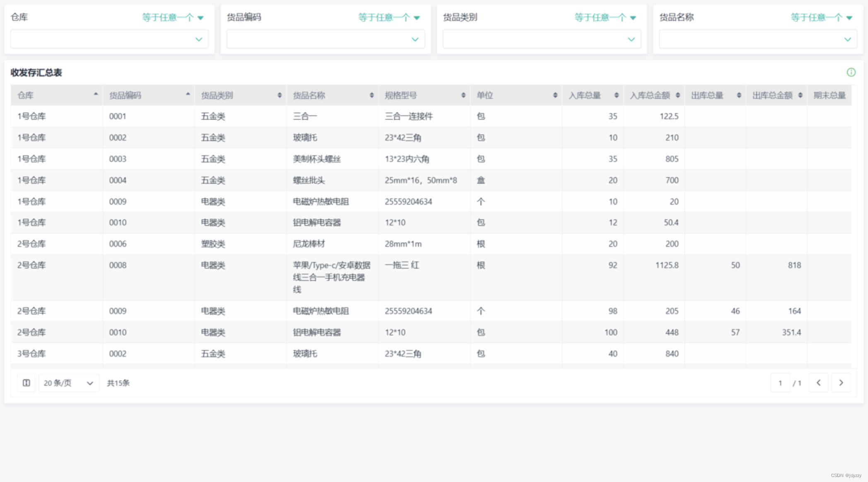Sort by 货品名称 column arrow
Screen dimensions: 868x482
(371, 95)
